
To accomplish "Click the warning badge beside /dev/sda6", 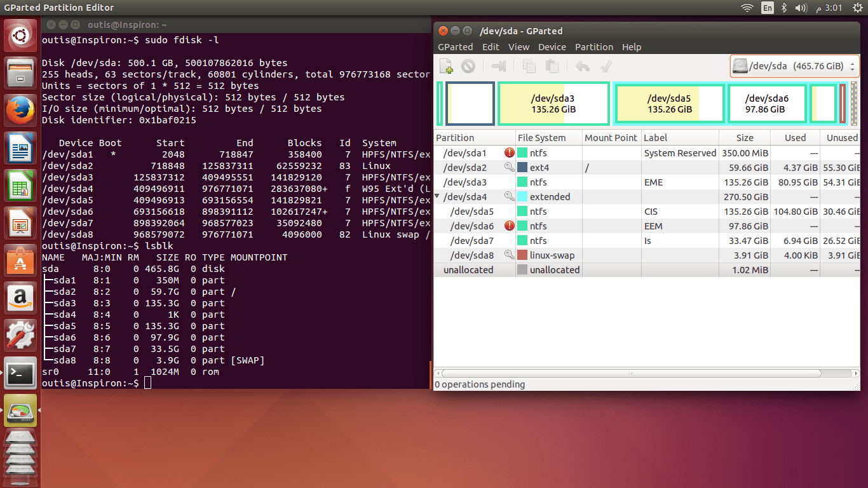I will tap(508, 226).
